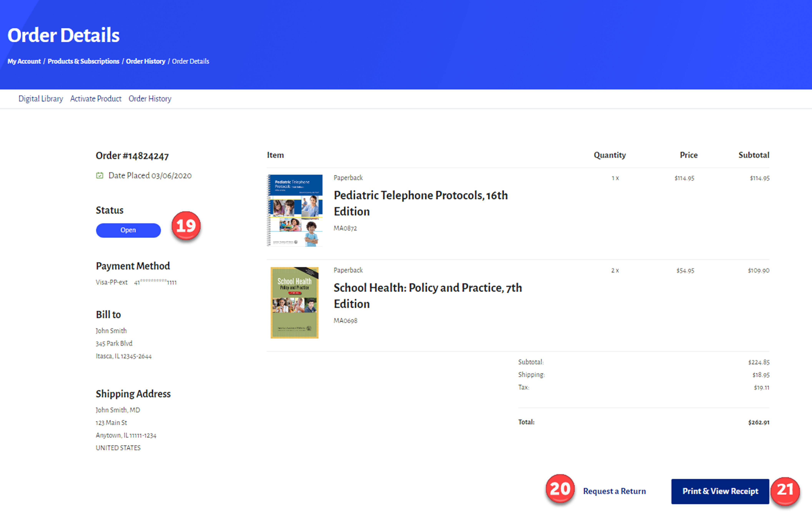Switch to the Digital Library tab

point(41,99)
